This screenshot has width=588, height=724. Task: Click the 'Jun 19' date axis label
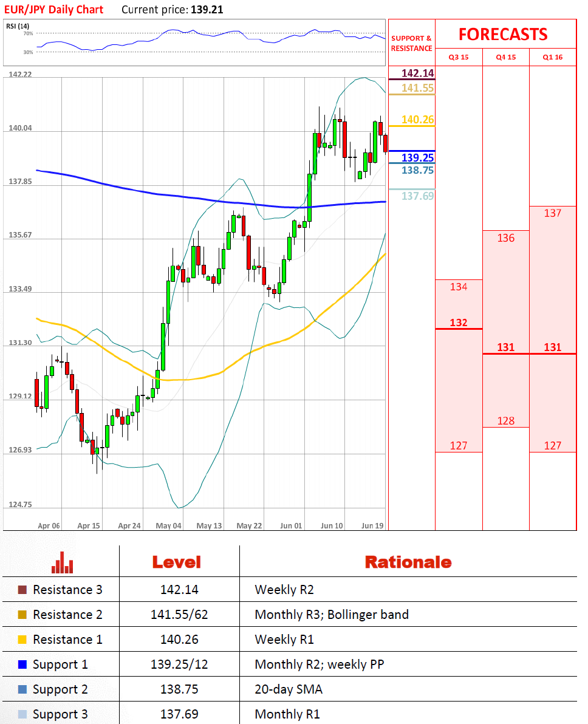372,525
